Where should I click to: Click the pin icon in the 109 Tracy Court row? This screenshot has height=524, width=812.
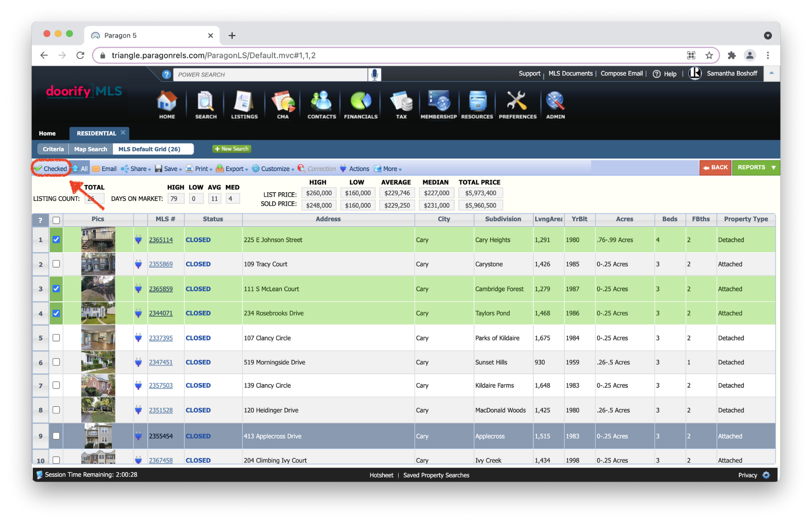point(138,264)
